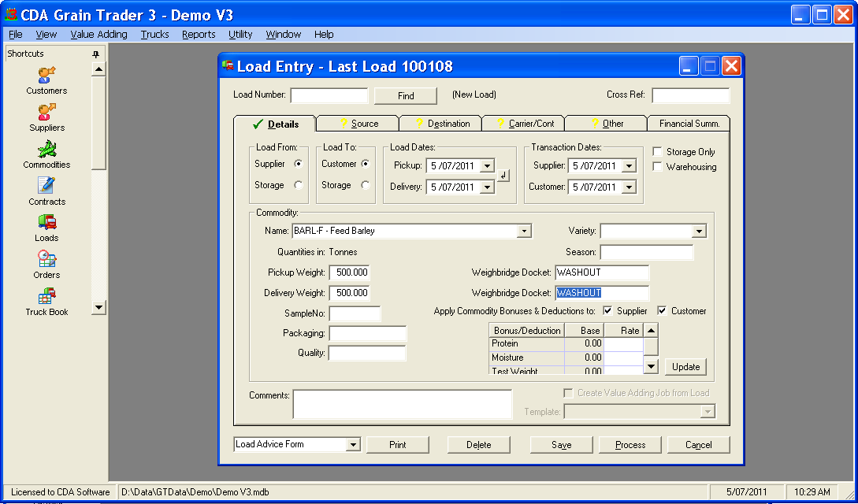Enable the Storage Only checkbox
The image size is (858, 504).
pos(657,152)
